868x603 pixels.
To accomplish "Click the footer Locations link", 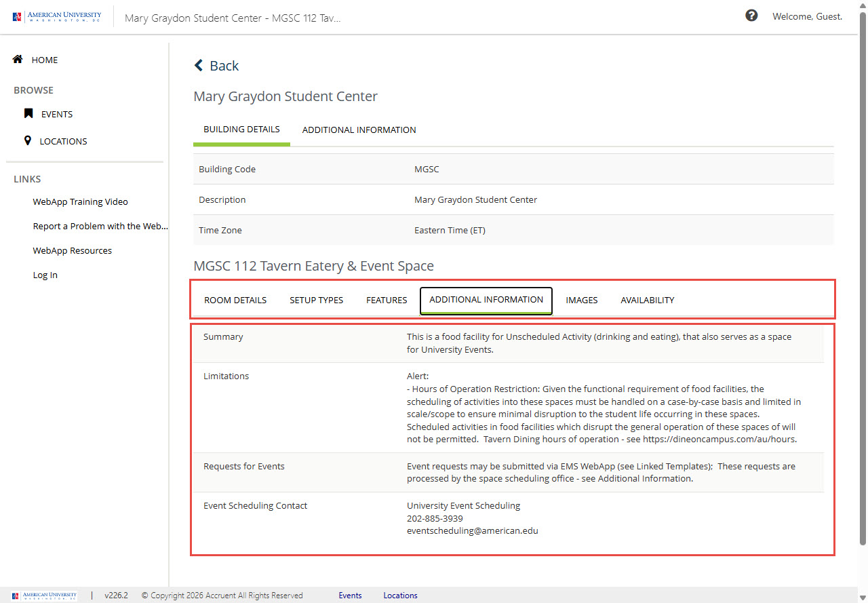I will (401, 596).
